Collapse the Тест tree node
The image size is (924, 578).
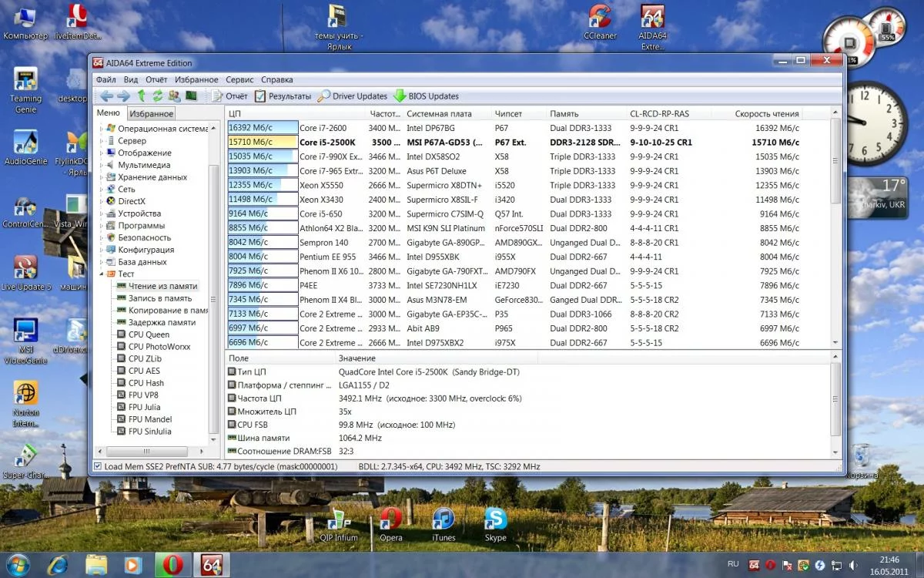(x=102, y=274)
